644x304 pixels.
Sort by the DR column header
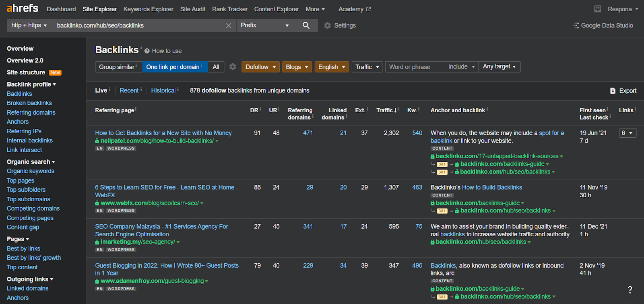tap(254, 110)
